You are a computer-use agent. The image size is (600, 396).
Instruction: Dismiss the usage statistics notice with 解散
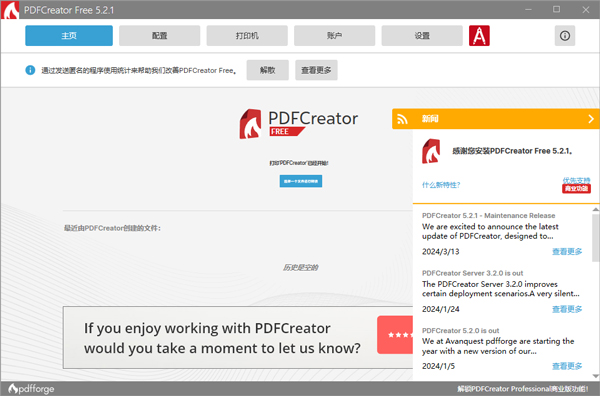point(267,70)
